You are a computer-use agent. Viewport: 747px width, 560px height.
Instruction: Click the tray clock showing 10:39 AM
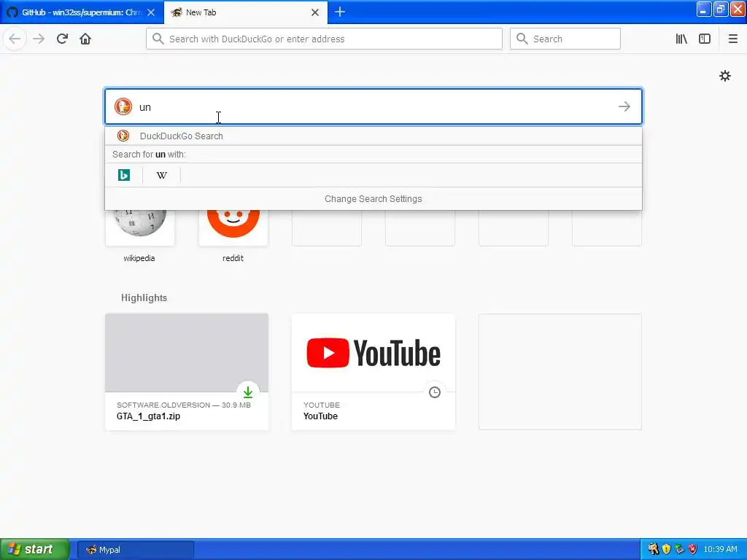720,550
